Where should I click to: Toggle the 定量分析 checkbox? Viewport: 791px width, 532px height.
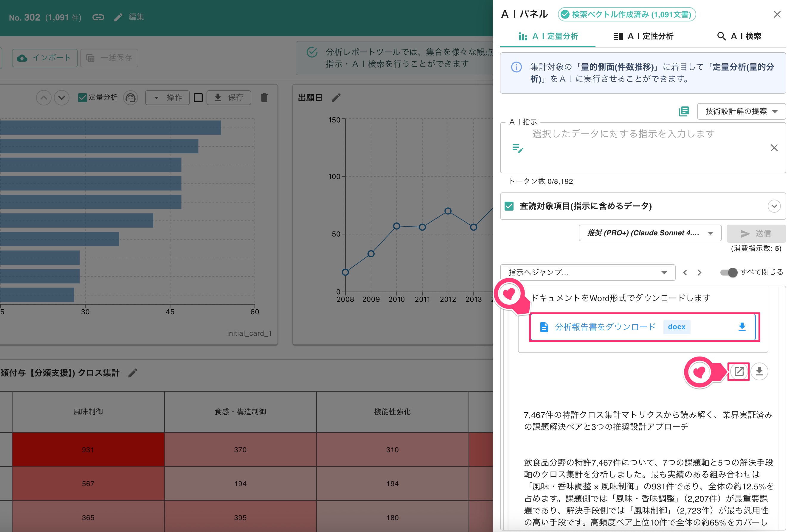click(x=82, y=98)
